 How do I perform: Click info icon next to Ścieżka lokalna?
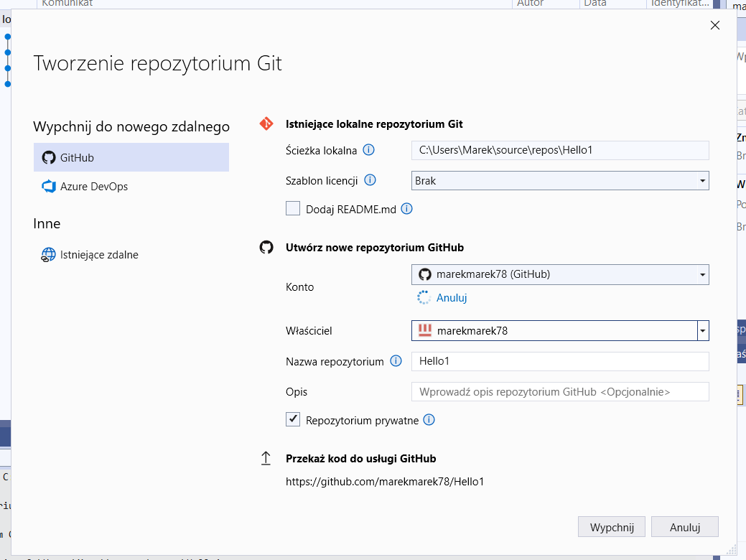(x=369, y=150)
